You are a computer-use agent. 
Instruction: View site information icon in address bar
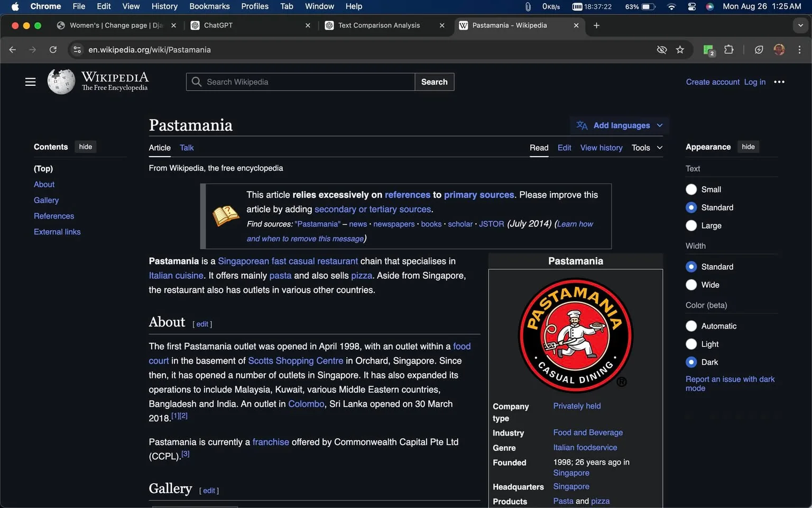click(77, 49)
